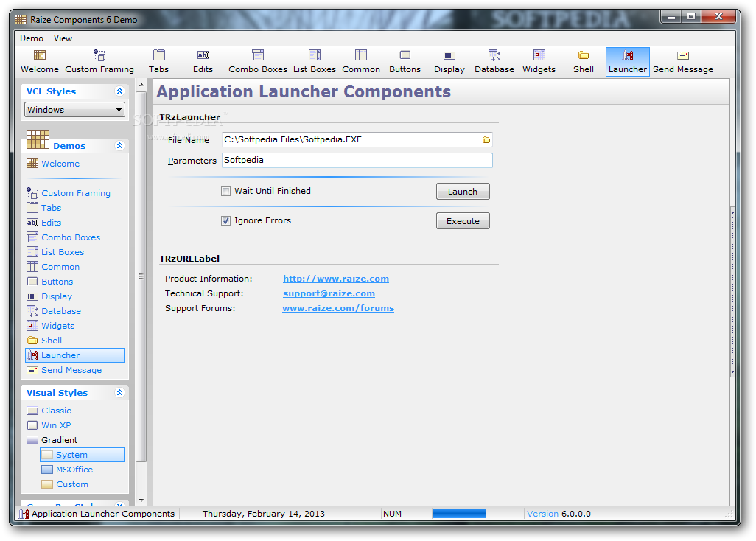Open the Demo menu

coord(32,38)
